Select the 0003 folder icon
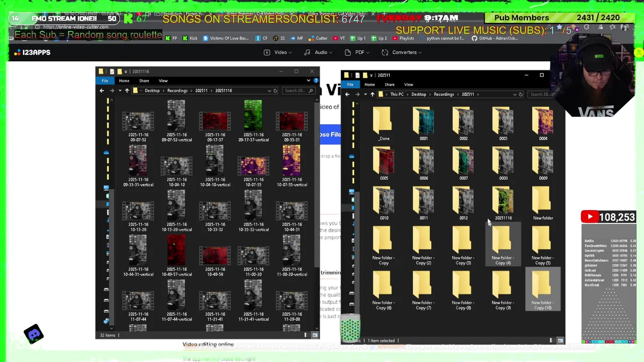Screen dimensions: 644x362 [x=503, y=121]
